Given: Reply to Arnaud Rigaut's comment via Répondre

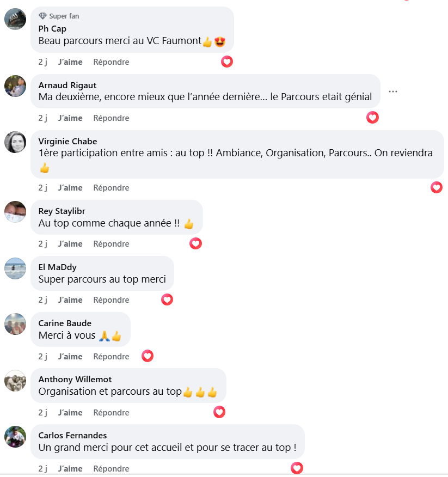Looking at the screenshot, I should pyautogui.click(x=111, y=118).
